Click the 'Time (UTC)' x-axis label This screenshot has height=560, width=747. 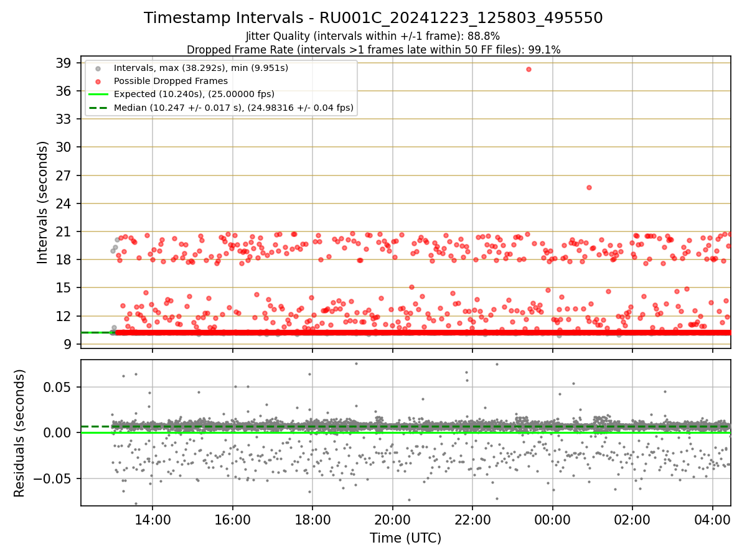[x=406, y=538]
